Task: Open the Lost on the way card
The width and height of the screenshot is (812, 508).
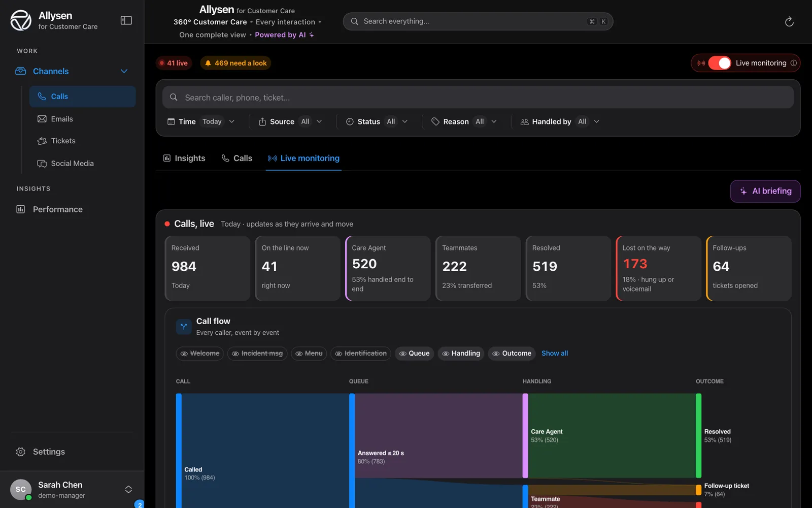Action: (x=658, y=268)
